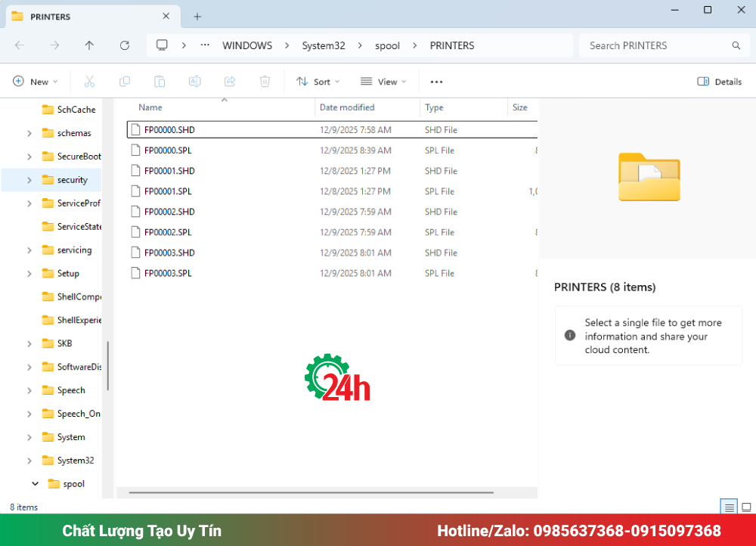Click the file icon of FP00001.SHD
The image size is (756, 546).
point(136,171)
